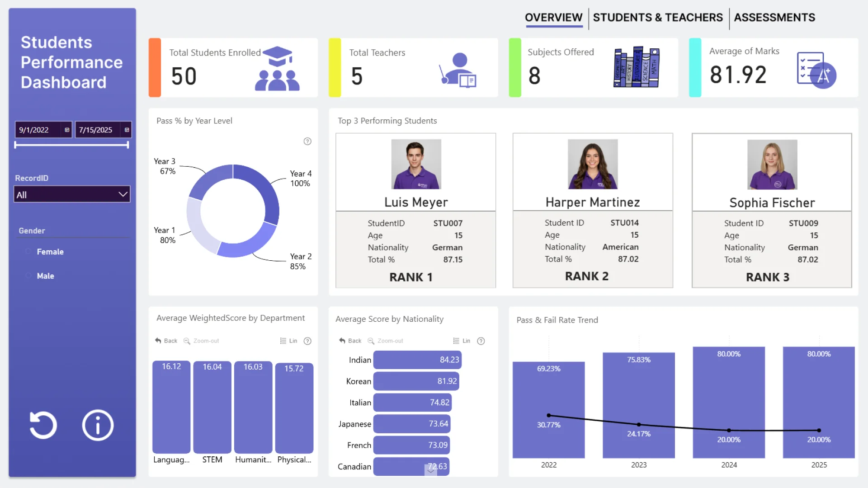Open end date calendar picker icon
Screen dimensions: 868x488
127,130
